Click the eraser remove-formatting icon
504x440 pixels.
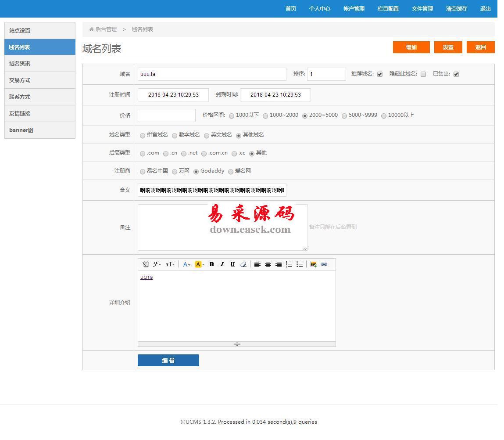click(x=243, y=264)
